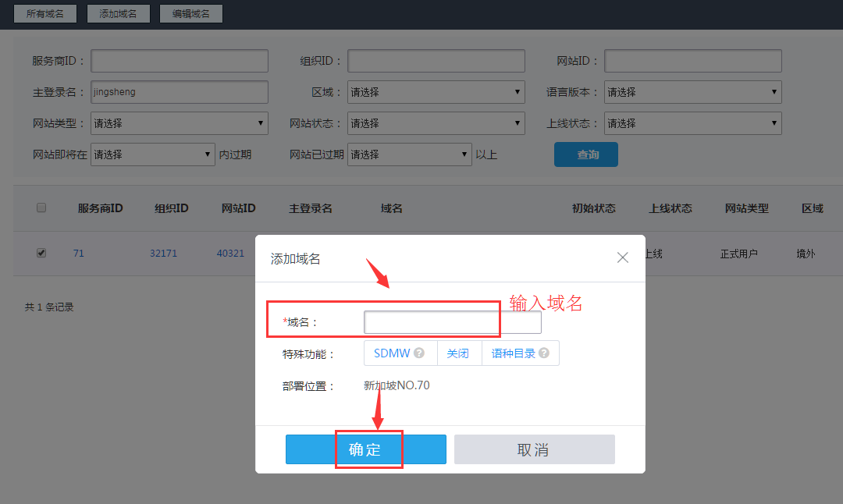
Task: Open the 网站即将在 dropdown
Action: click(152, 154)
